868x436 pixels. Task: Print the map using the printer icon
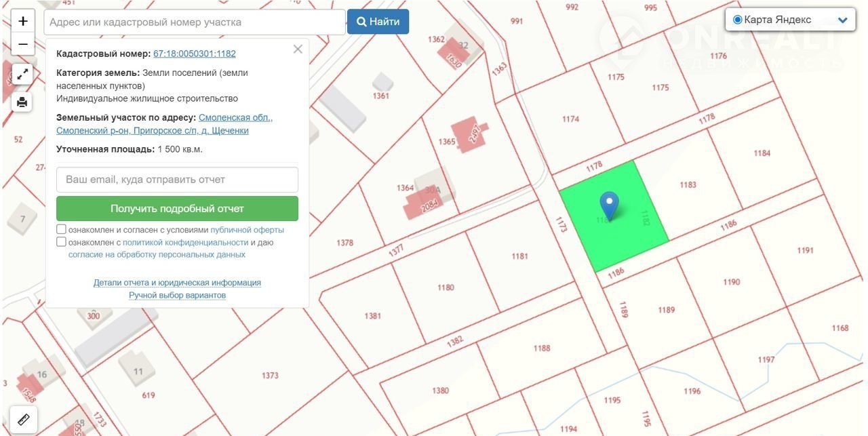pyautogui.click(x=22, y=102)
